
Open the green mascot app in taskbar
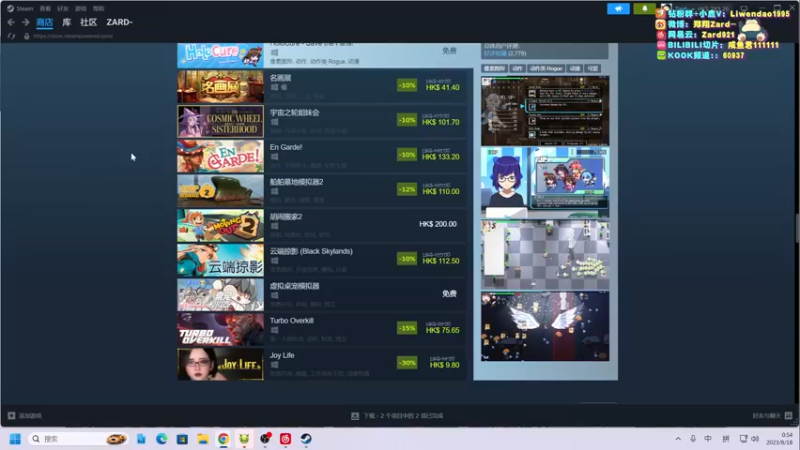pos(244,439)
